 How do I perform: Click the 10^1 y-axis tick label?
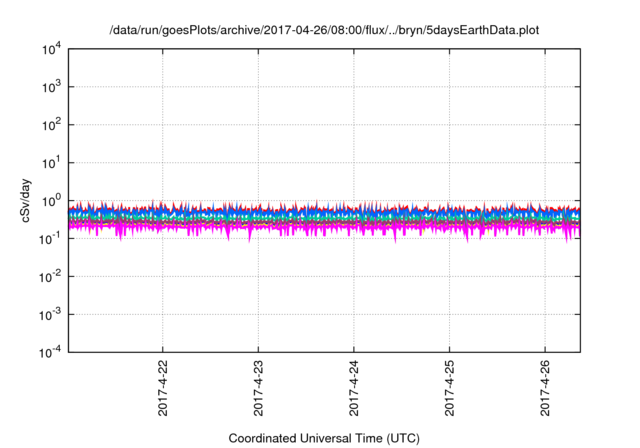[52, 163]
